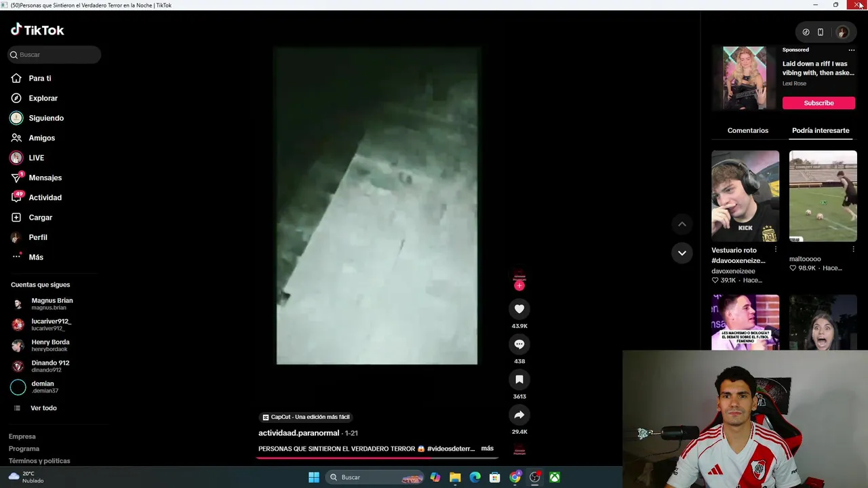This screenshot has width=868, height=488.
Task: Save video with the bookmark icon
Action: (519, 380)
